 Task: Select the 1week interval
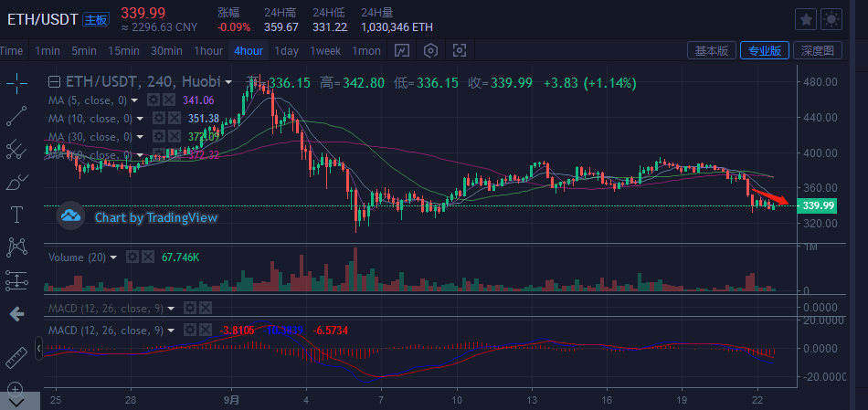325,51
